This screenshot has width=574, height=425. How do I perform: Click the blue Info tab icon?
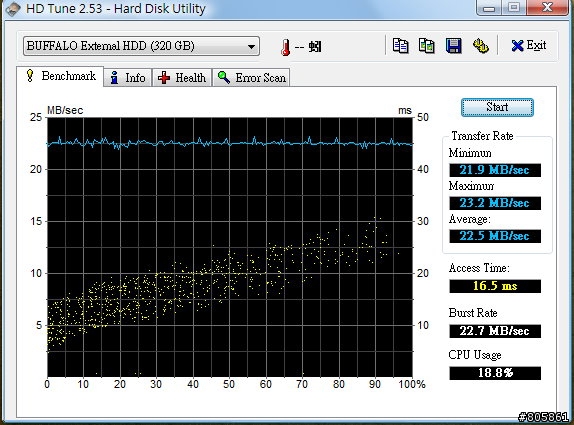point(114,78)
